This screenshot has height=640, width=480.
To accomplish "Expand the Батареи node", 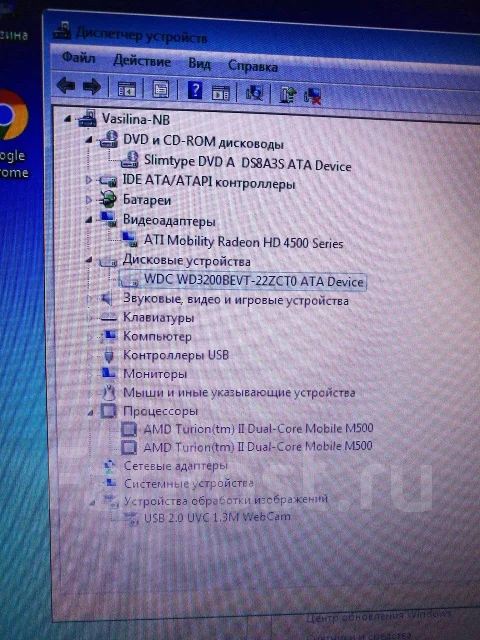I will click(89, 200).
